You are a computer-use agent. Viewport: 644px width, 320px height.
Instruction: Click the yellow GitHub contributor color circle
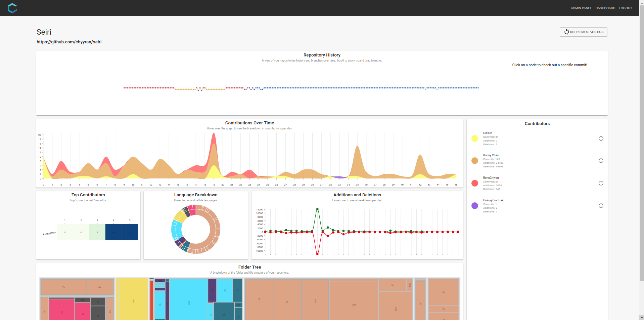click(474, 138)
